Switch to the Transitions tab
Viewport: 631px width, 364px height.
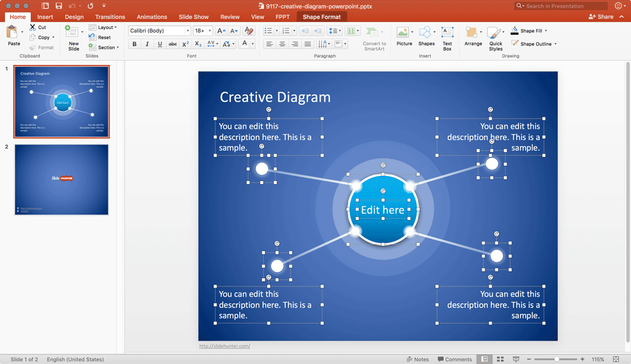pos(110,17)
